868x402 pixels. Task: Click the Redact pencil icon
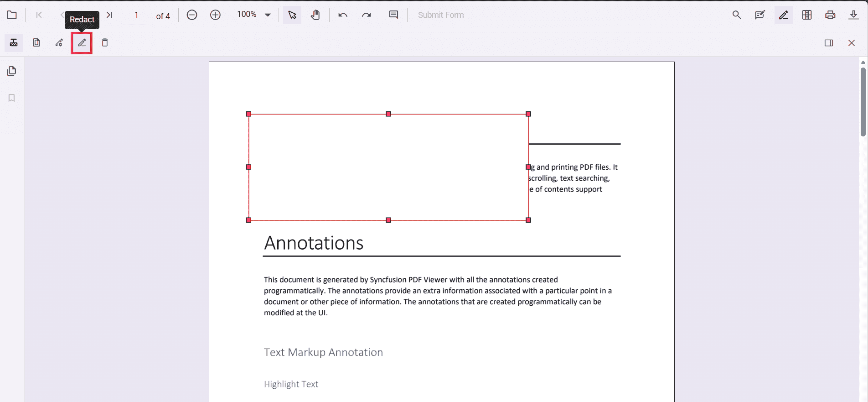pos(82,43)
